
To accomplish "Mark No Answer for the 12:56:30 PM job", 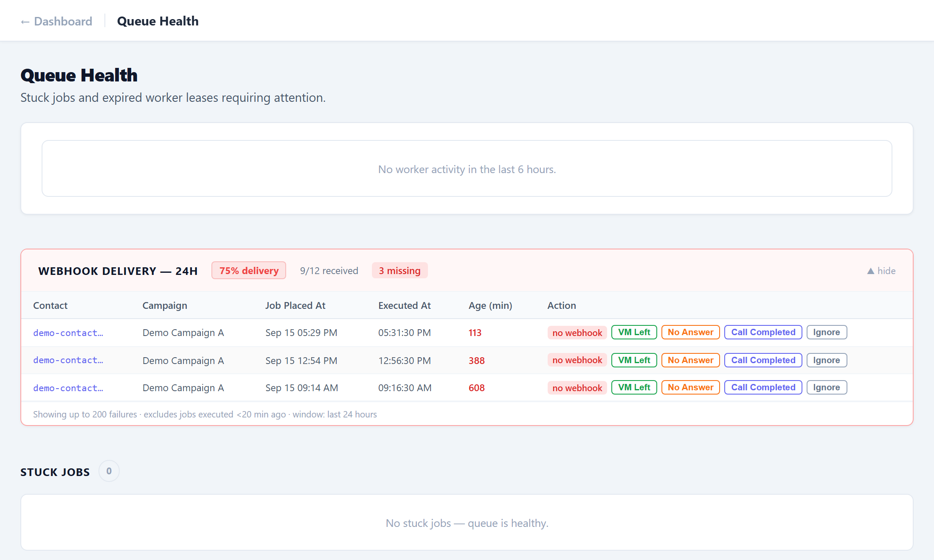I will (690, 360).
